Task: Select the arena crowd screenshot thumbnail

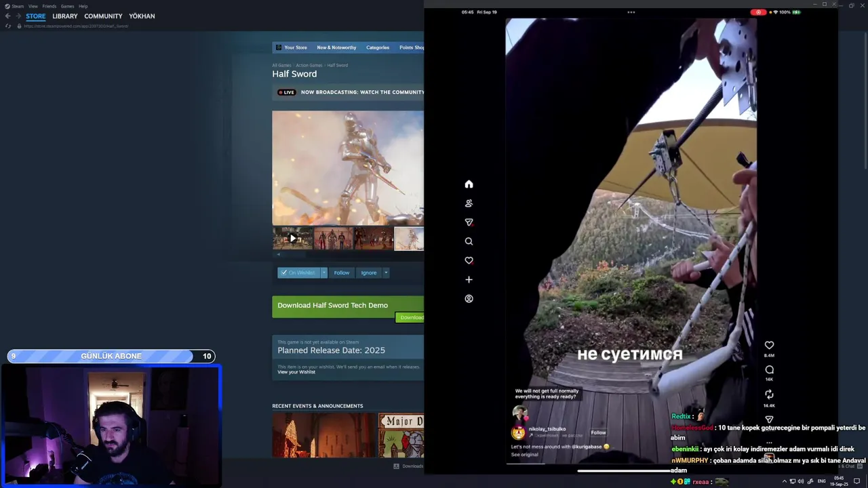Action: point(374,239)
